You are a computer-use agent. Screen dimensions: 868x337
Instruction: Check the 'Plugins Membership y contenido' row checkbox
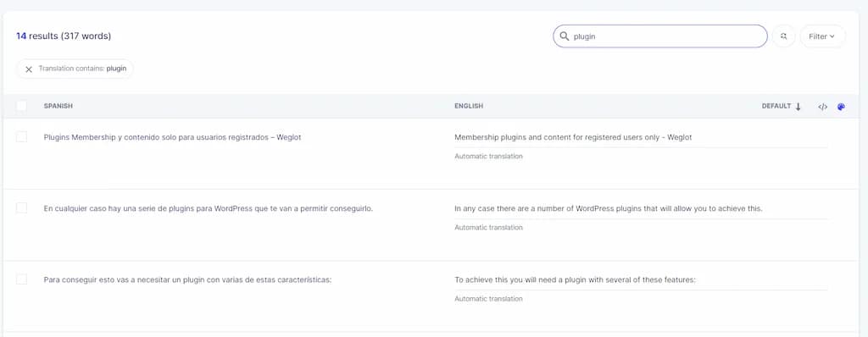pos(21,136)
